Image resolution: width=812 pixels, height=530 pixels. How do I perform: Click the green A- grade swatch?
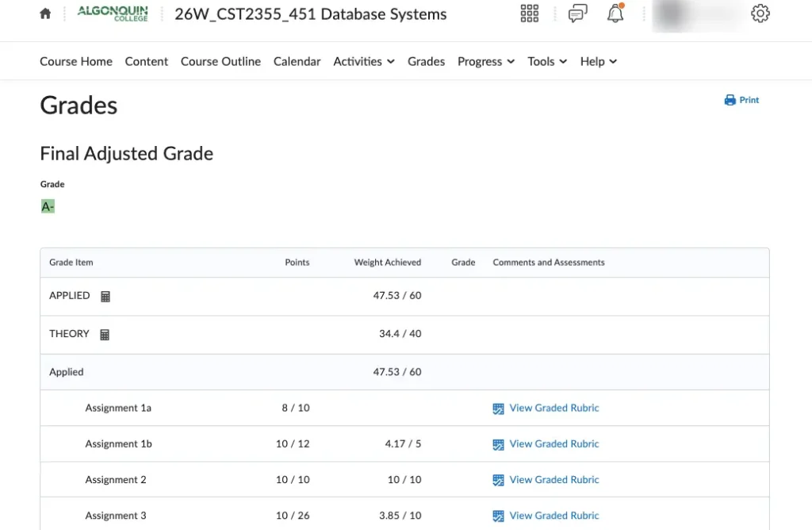click(x=48, y=207)
